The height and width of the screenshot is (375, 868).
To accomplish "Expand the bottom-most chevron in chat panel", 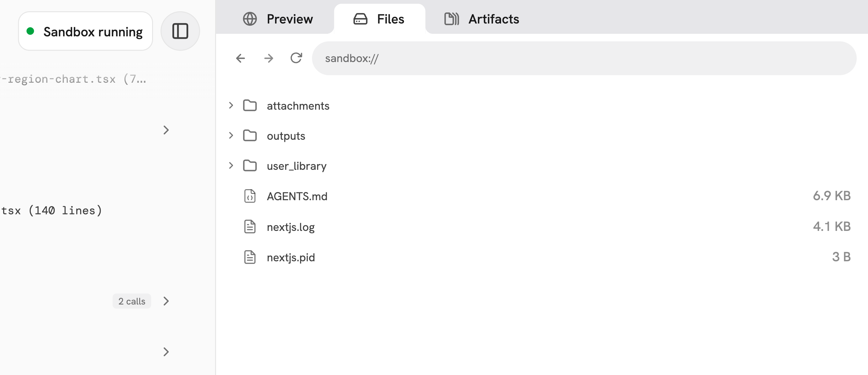I will point(166,352).
